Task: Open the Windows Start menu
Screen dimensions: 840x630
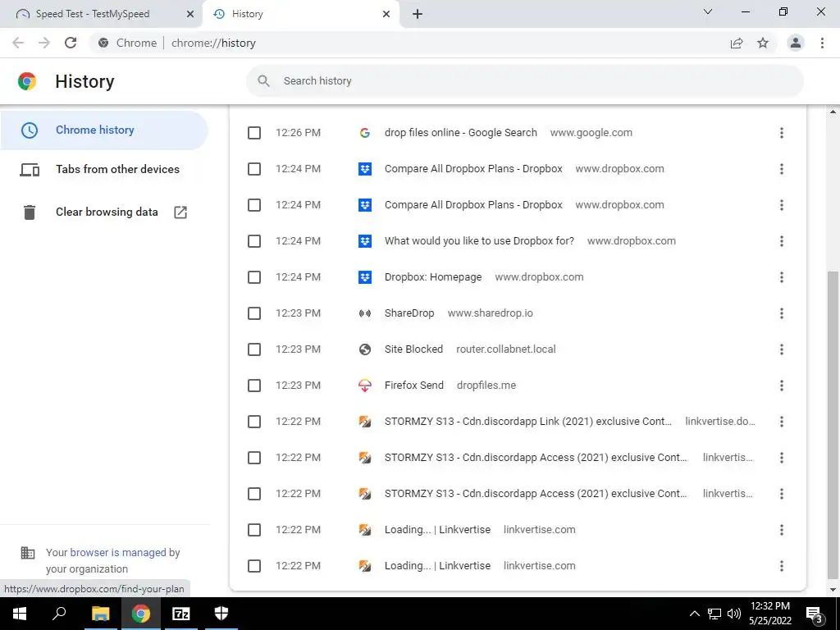Action: click(x=20, y=614)
